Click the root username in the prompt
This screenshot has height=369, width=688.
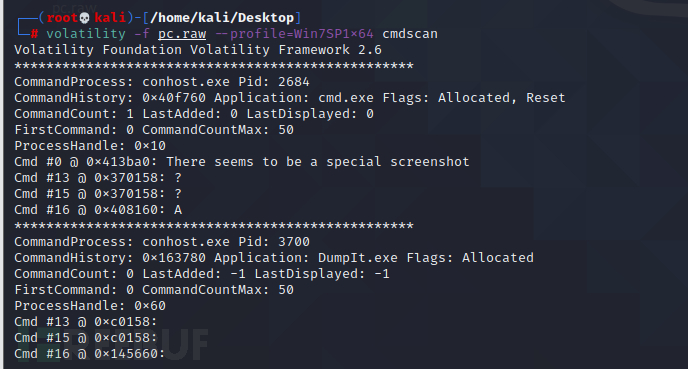(62, 18)
